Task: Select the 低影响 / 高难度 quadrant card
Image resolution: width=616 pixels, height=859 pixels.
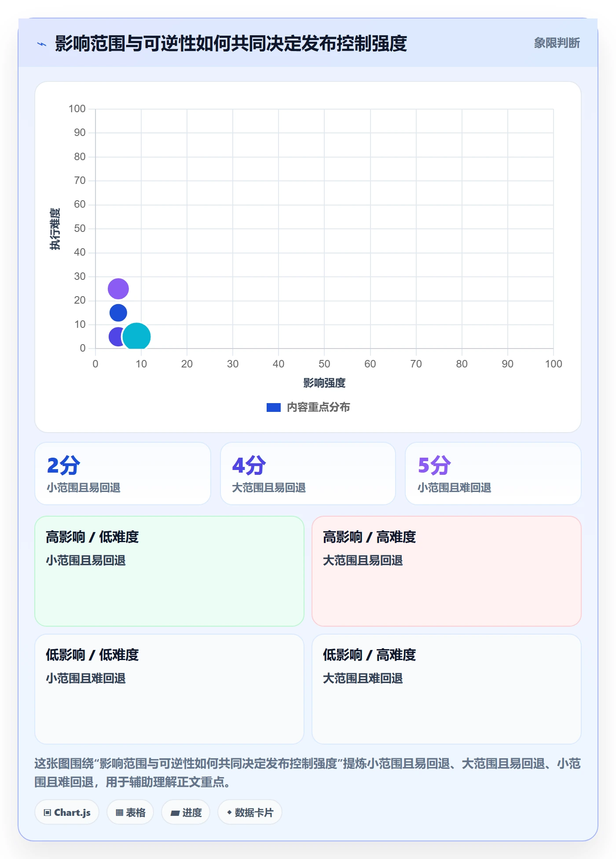Action: coord(447,689)
